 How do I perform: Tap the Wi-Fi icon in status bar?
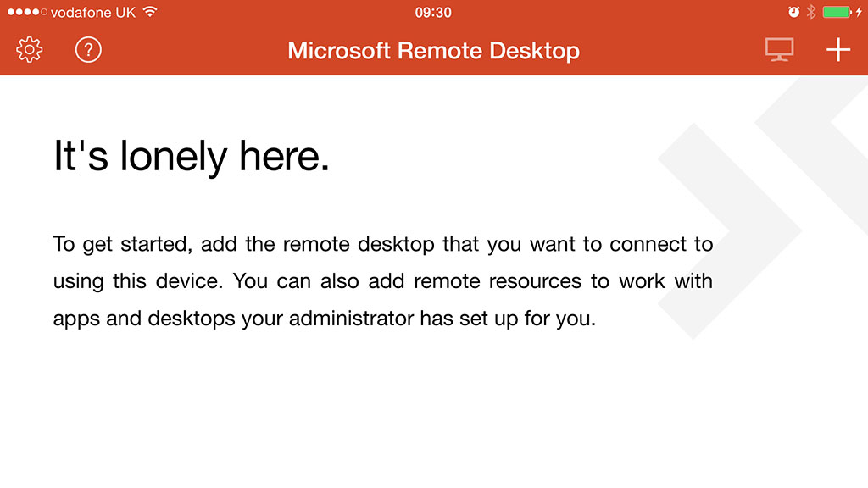150,12
